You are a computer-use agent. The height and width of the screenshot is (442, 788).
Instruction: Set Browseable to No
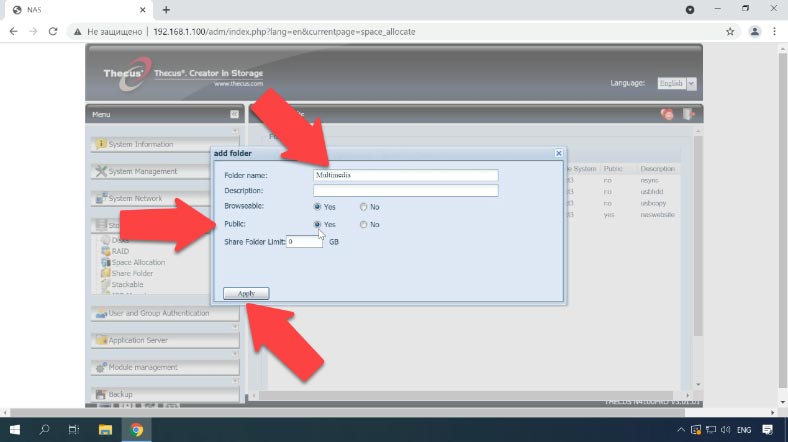[x=363, y=206]
